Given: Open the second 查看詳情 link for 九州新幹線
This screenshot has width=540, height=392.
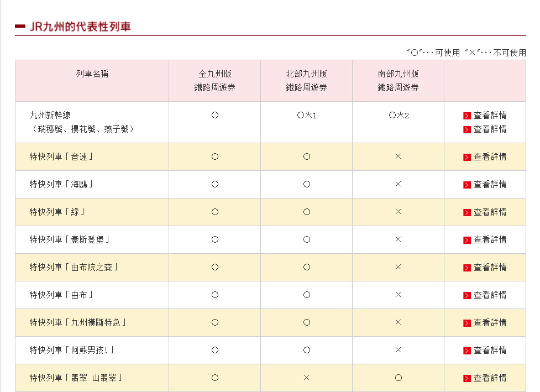Looking at the screenshot, I should (490, 129).
